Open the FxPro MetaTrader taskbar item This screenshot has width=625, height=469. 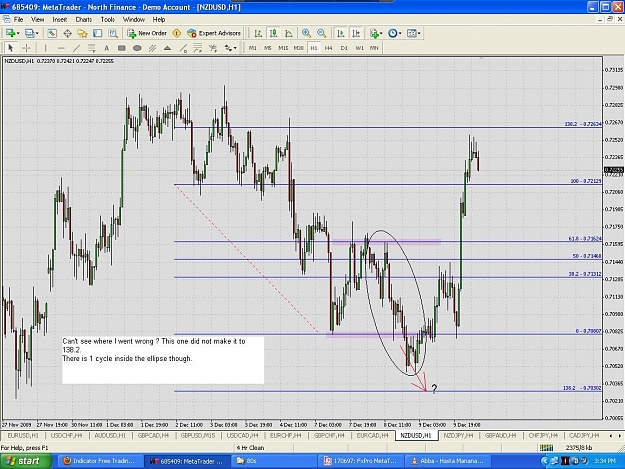[361, 461]
